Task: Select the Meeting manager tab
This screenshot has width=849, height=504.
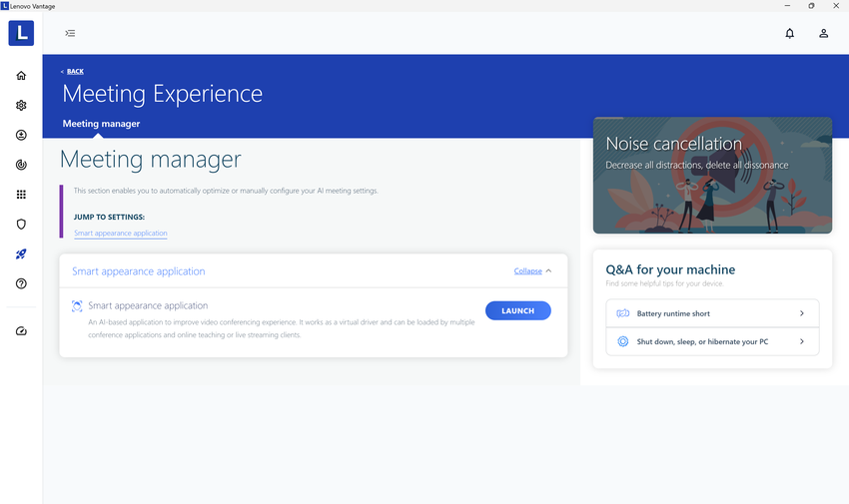Action: [x=101, y=124]
